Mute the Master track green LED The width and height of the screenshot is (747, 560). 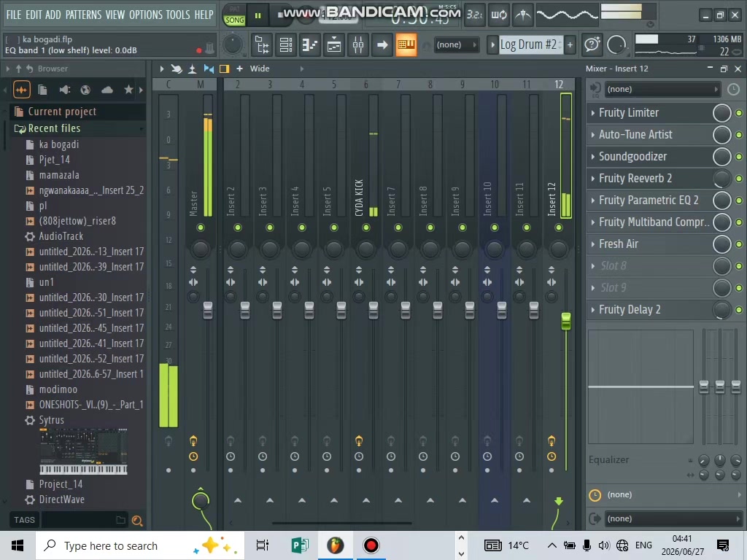(201, 227)
